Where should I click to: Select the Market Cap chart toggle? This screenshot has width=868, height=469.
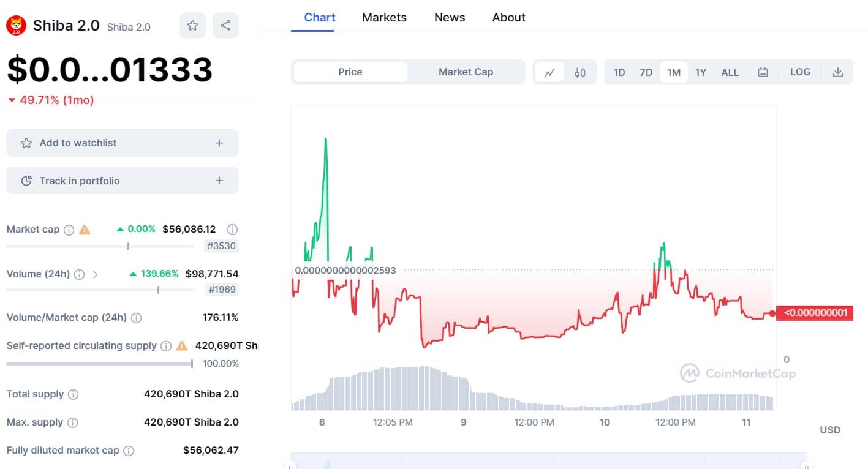466,72
